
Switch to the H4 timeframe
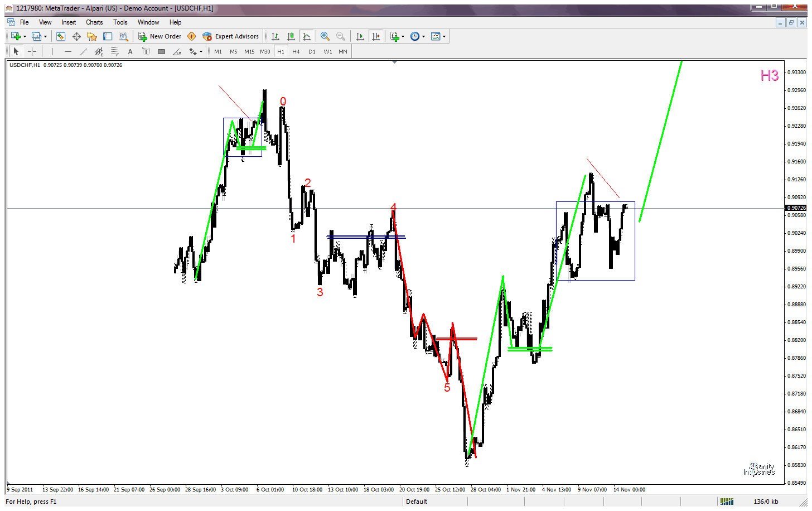pos(296,51)
